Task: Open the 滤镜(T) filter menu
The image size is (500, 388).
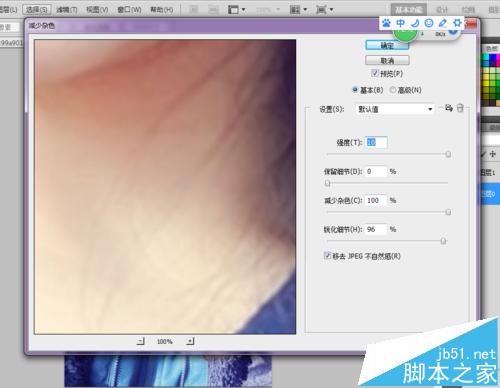Action: [67, 10]
